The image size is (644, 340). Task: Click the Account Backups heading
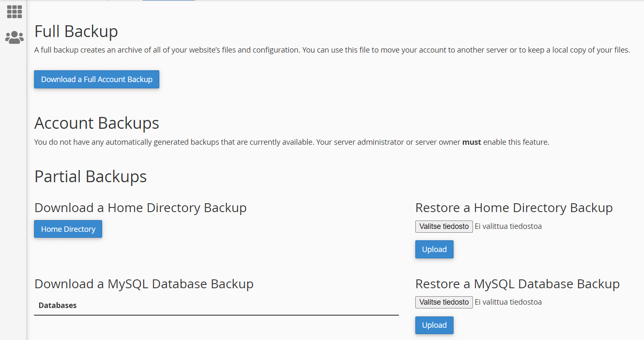[x=97, y=123]
